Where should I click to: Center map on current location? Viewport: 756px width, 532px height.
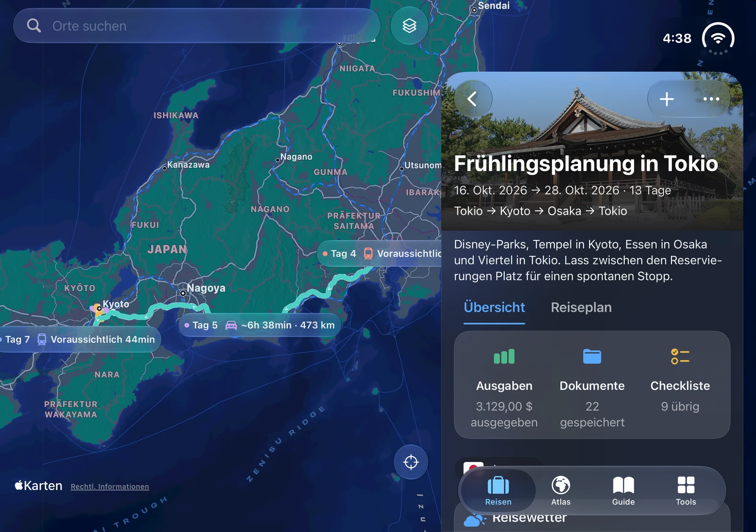click(x=411, y=462)
